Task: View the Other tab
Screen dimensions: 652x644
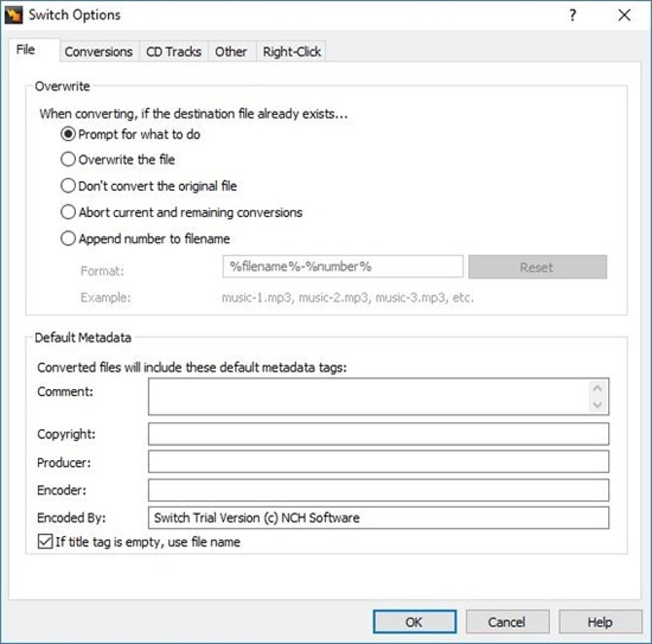Action: pyautogui.click(x=231, y=51)
